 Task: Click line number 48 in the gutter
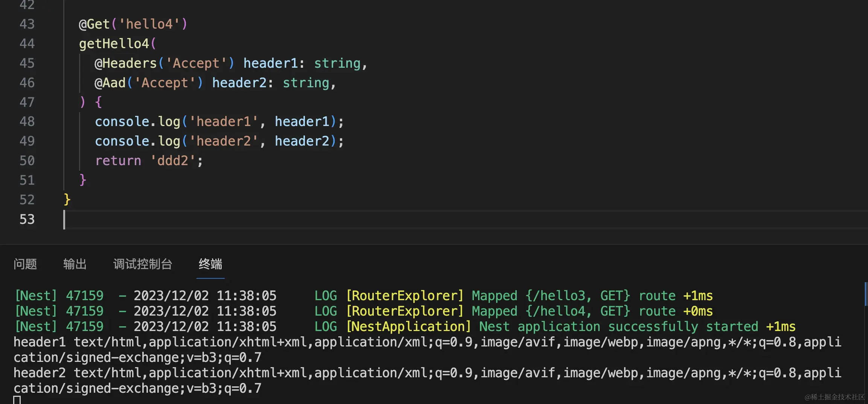click(x=27, y=122)
